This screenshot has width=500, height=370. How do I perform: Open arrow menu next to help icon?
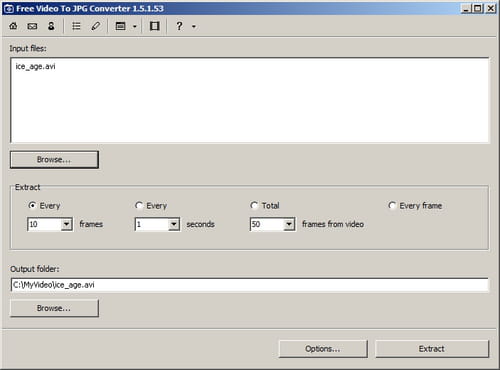(194, 26)
